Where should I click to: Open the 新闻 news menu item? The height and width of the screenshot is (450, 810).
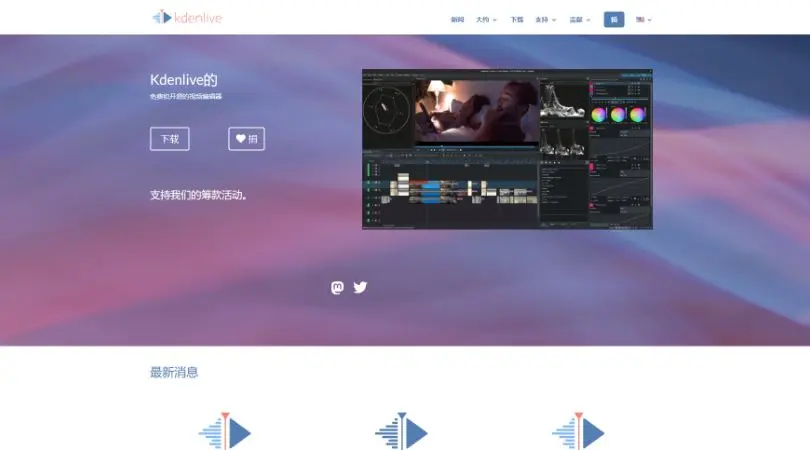coord(457,20)
